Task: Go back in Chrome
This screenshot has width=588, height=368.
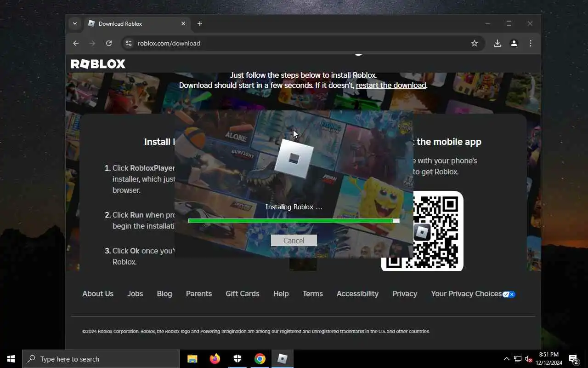Action: [x=76, y=43]
